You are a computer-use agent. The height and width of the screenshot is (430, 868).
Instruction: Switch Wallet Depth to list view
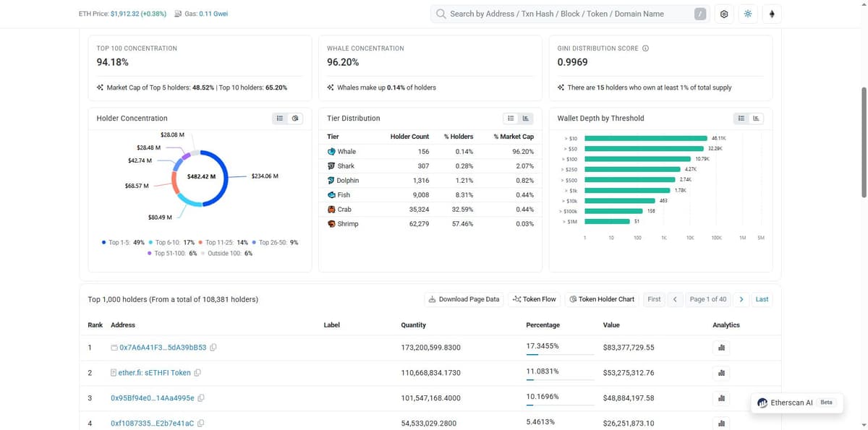(741, 118)
